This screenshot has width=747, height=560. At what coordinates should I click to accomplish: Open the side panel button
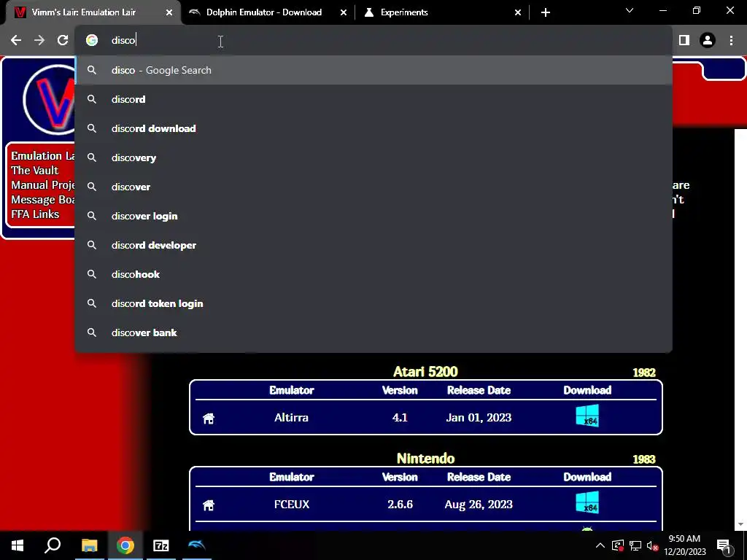point(684,41)
